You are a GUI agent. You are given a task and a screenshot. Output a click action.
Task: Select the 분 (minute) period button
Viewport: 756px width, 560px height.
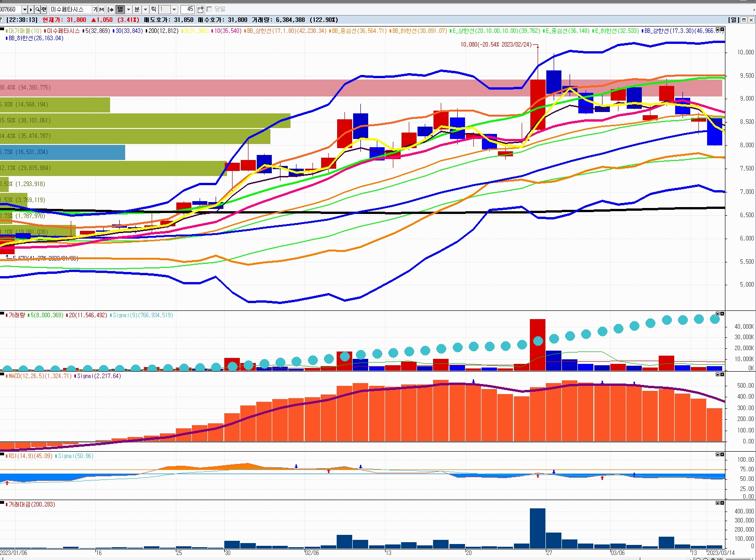[x=137, y=10]
